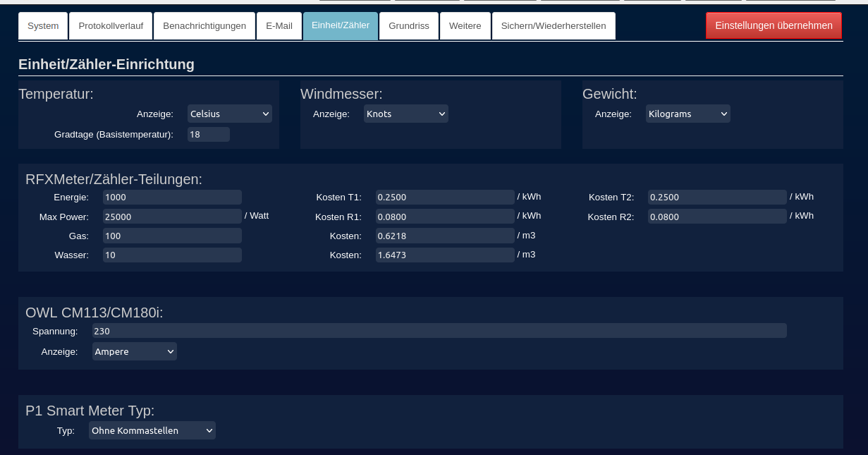868x455 pixels.
Task: Focus the Kosten R2 input field
Action: pyautogui.click(x=717, y=217)
